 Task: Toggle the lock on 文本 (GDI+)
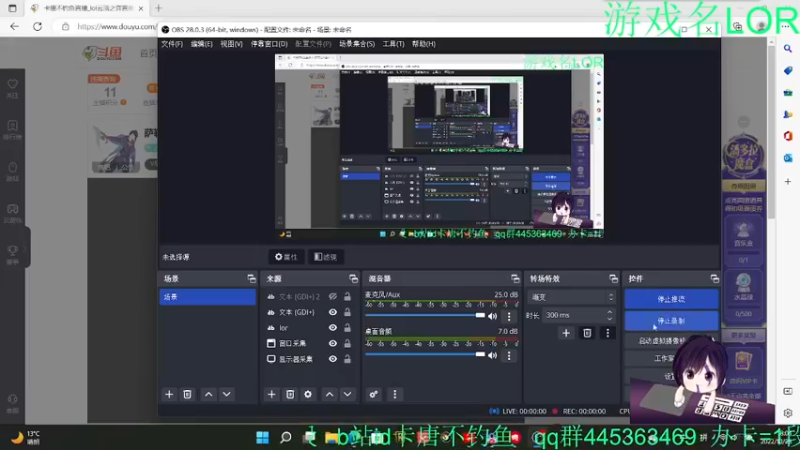pos(347,312)
